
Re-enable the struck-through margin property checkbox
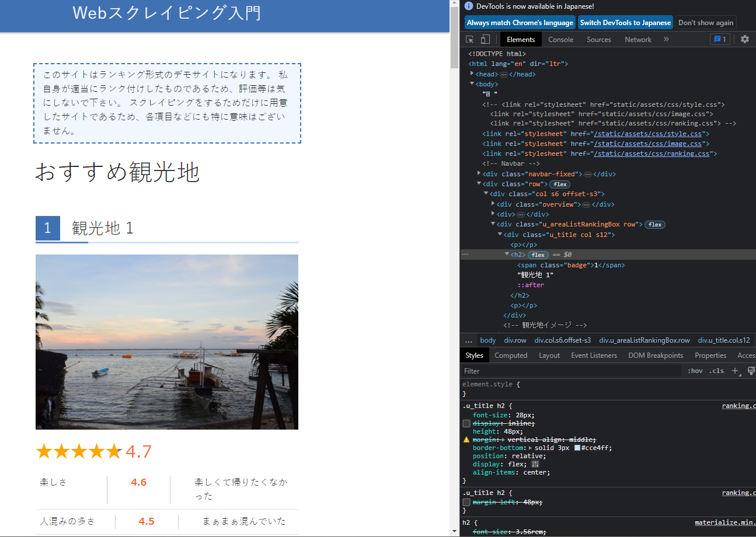pos(465,501)
